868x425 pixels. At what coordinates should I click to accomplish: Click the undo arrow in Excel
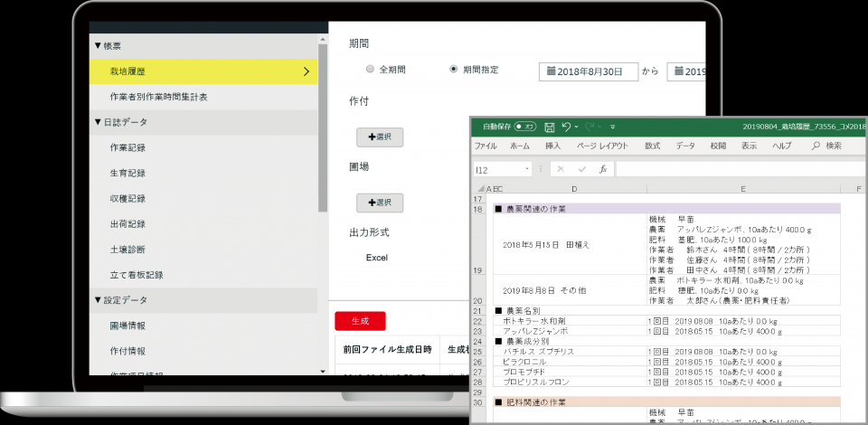(567, 127)
